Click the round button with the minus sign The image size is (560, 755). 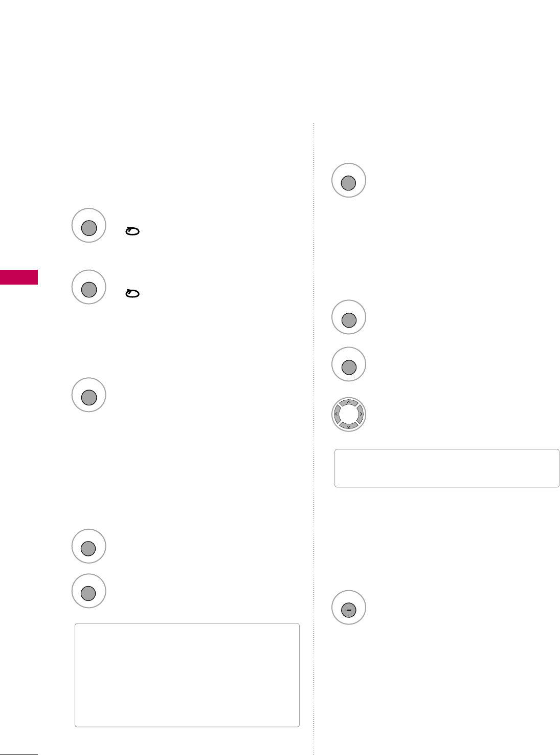(x=348, y=610)
